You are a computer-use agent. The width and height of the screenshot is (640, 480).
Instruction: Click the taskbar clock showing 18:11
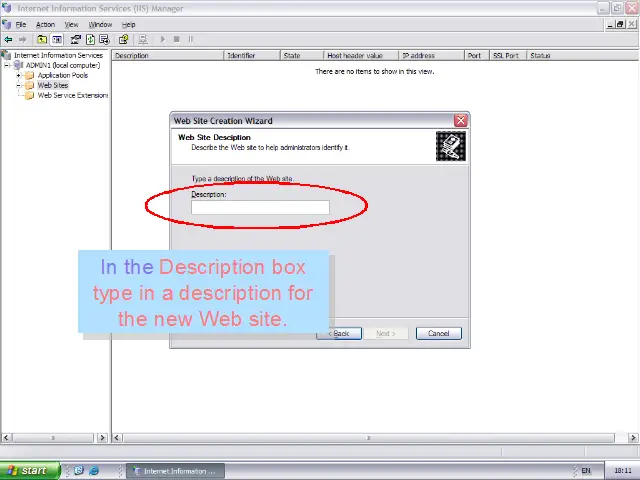point(622,471)
